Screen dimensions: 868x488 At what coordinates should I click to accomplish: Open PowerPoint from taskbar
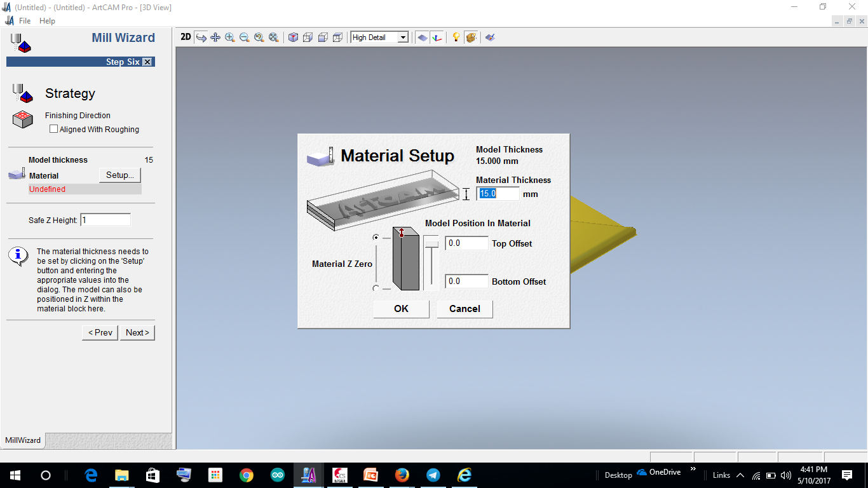pos(371,475)
